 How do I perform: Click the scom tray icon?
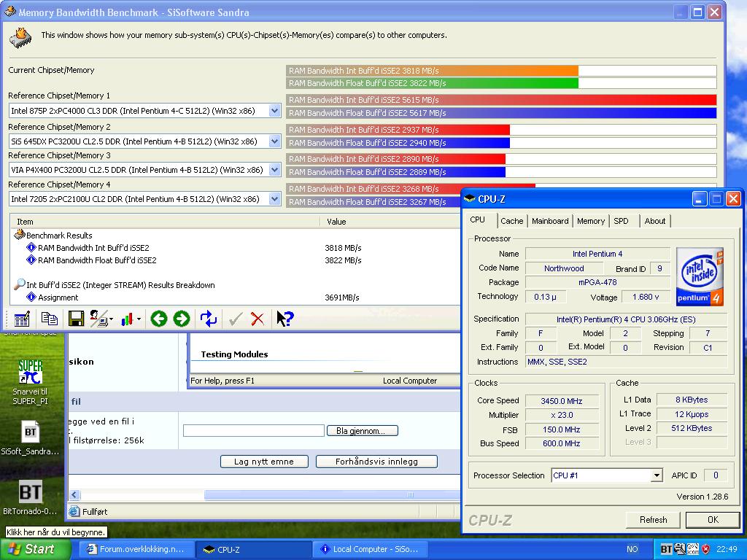[x=693, y=549]
